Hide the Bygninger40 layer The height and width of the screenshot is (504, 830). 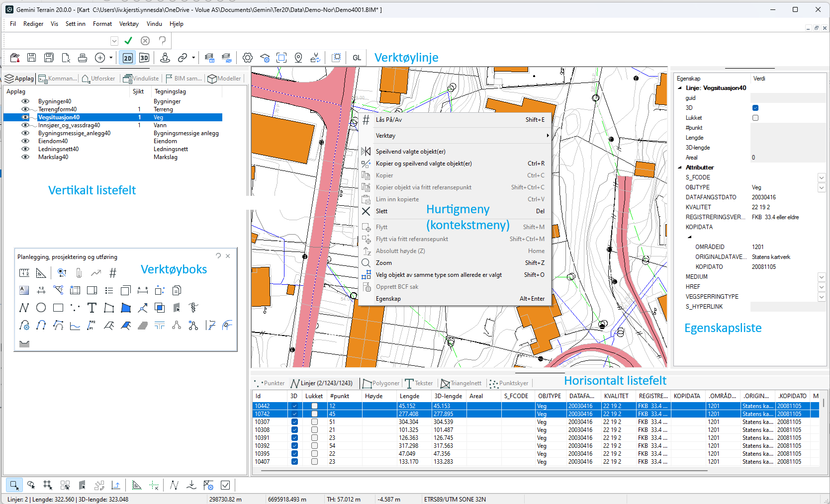25,101
